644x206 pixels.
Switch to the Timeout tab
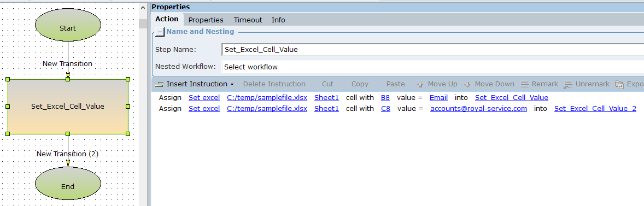248,20
